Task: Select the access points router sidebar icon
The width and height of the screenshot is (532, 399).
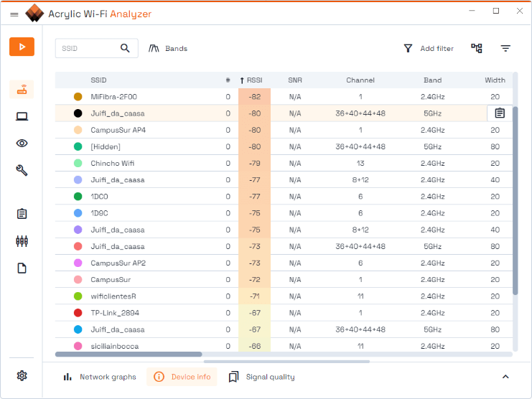Action: 22,90
